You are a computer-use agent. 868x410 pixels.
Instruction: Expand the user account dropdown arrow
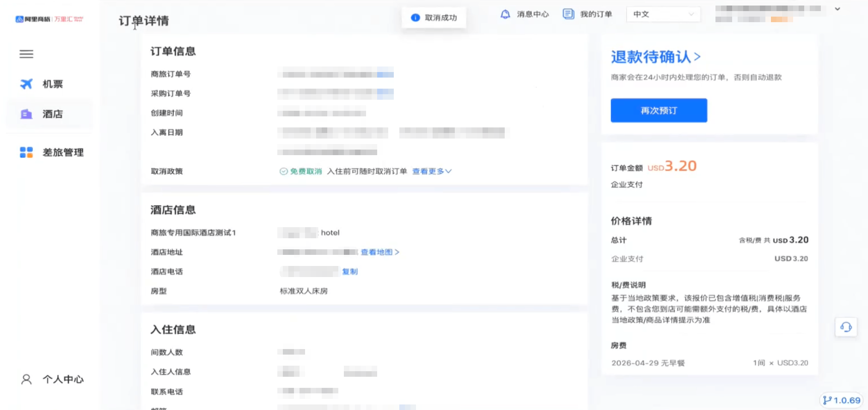coord(837,9)
